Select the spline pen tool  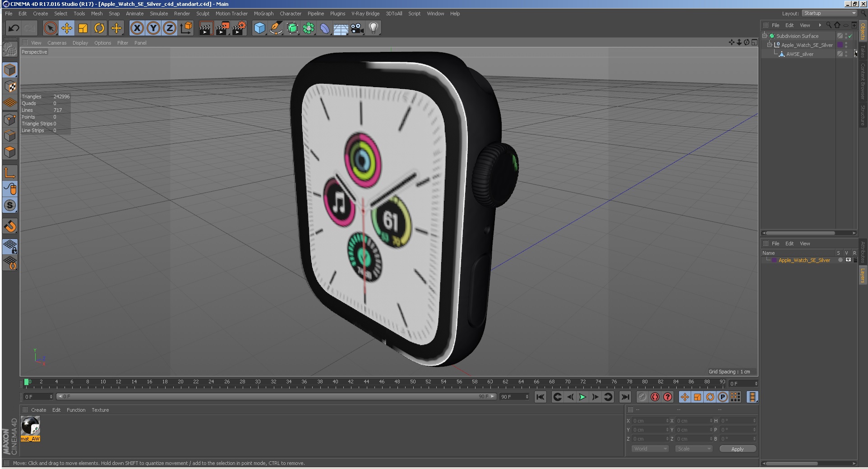[276, 28]
